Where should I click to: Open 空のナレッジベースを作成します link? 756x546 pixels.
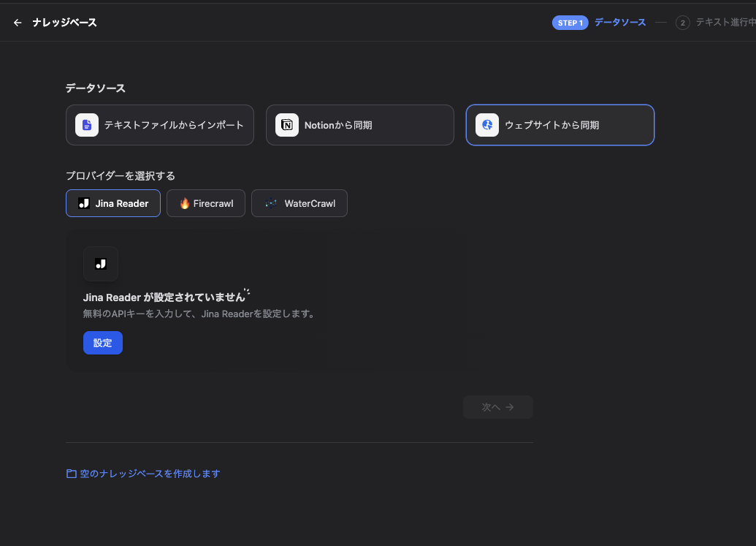(x=150, y=473)
